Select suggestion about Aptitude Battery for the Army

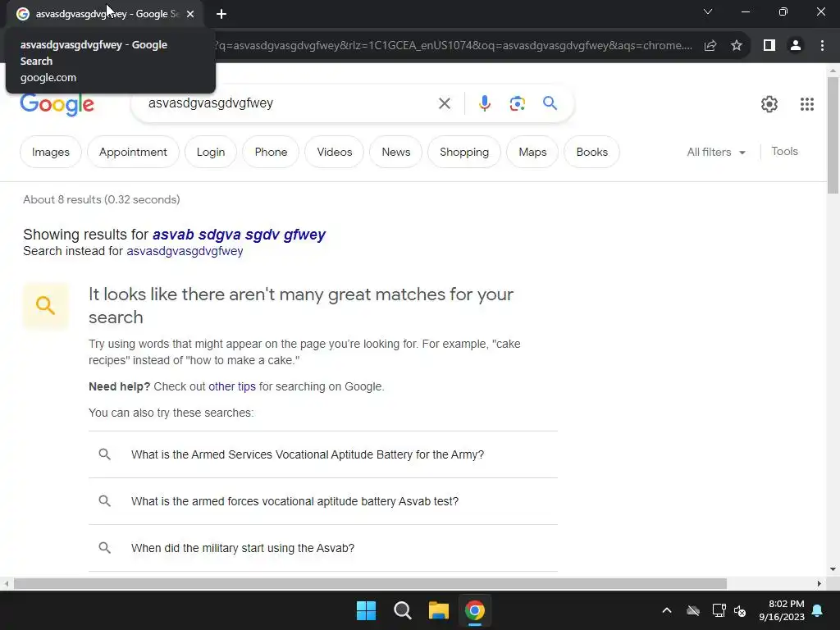[x=323, y=454]
